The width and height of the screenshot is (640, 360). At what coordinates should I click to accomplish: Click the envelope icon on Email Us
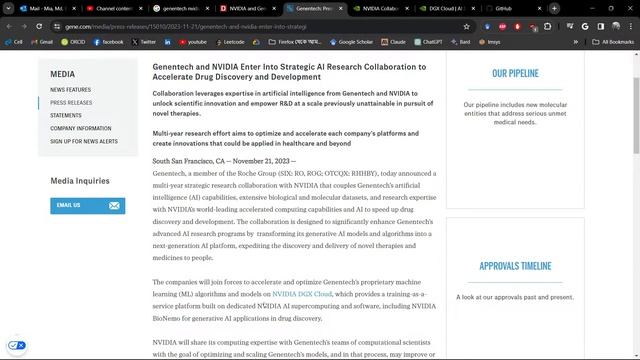tap(114, 206)
